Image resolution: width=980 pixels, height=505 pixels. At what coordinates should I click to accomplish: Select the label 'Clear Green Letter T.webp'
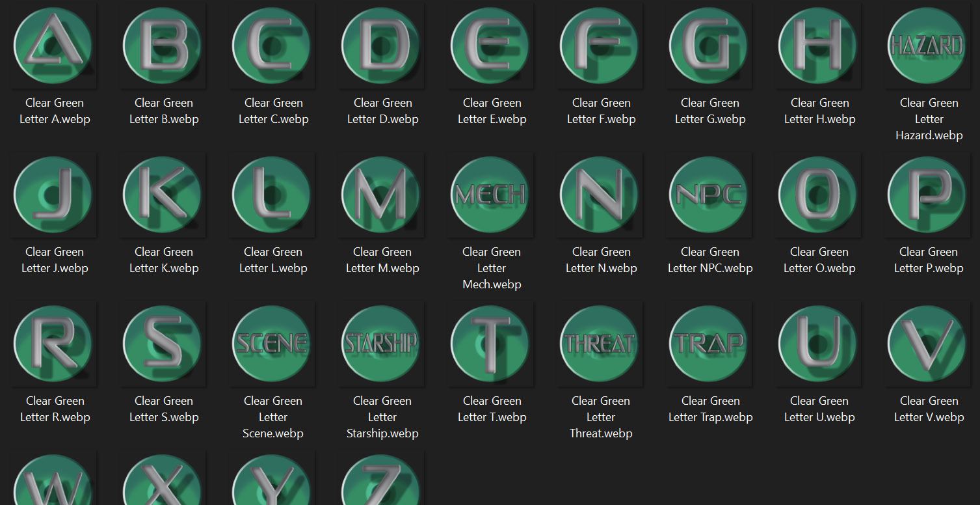tap(492, 409)
